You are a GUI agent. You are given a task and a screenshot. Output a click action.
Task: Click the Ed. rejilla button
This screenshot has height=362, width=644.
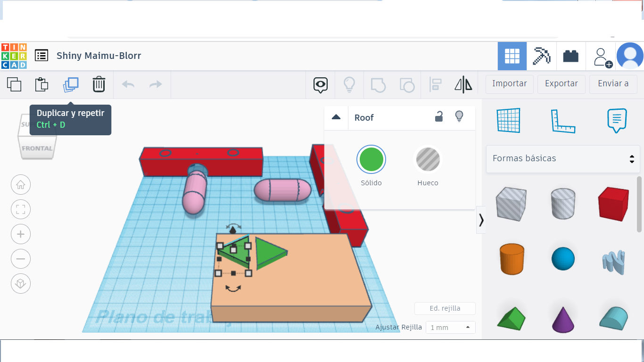[445, 308]
